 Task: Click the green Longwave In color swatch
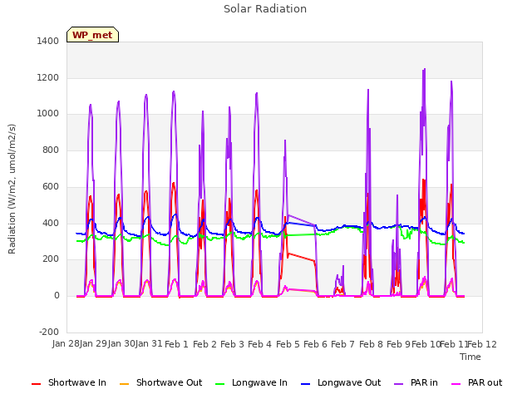(219, 384)
